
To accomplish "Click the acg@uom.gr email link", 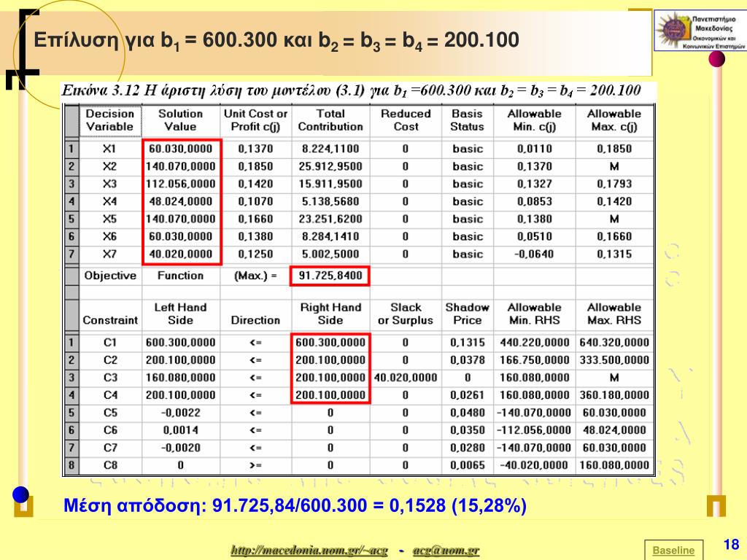I will click(x=446, y=551).
